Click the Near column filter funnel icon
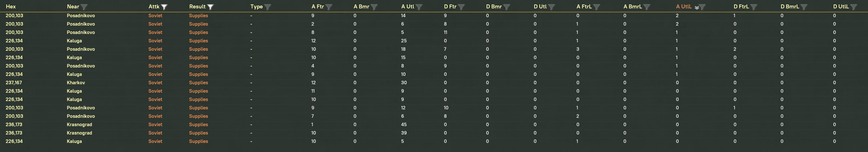 [x=84, y=7]
